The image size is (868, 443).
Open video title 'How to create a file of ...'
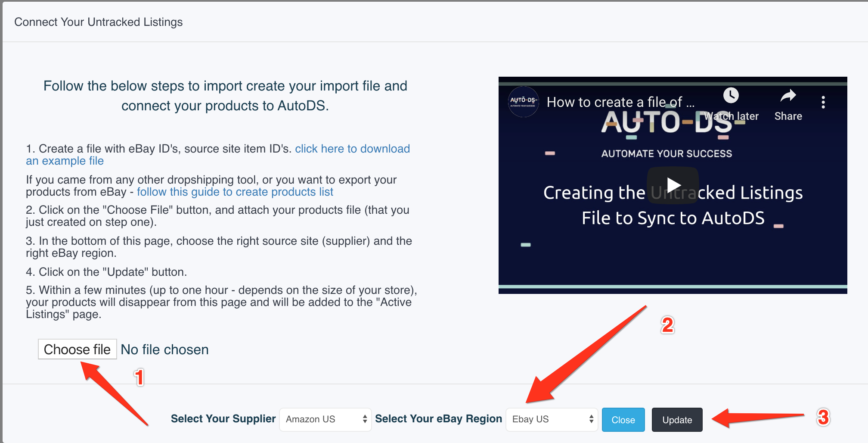[x=620, y=102]
